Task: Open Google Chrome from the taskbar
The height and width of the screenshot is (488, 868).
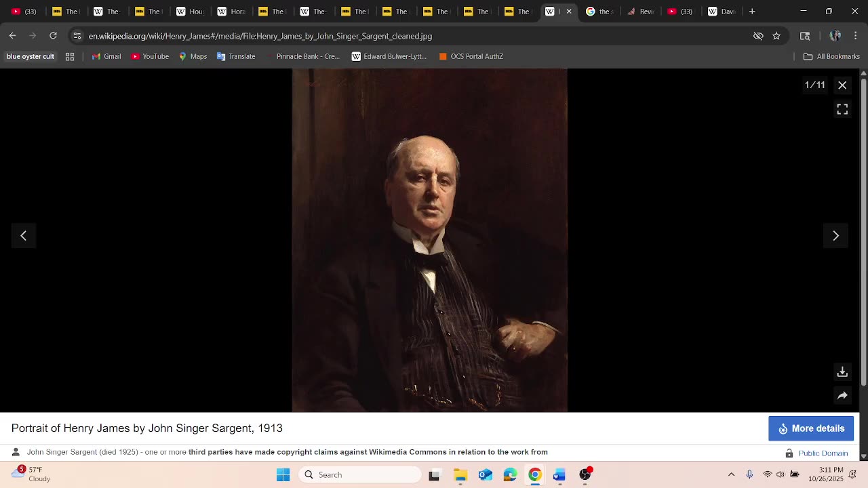Action: [x=535, y=475]
